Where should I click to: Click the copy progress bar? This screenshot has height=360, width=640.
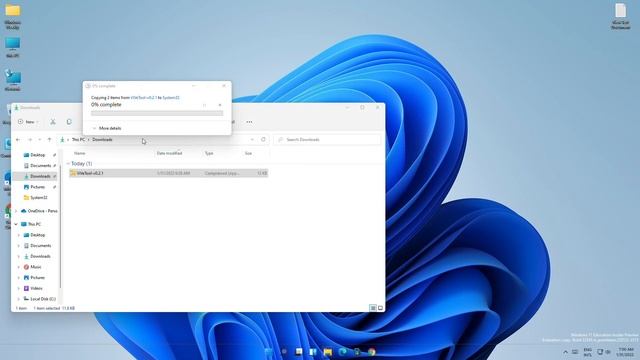click(157, 113)
